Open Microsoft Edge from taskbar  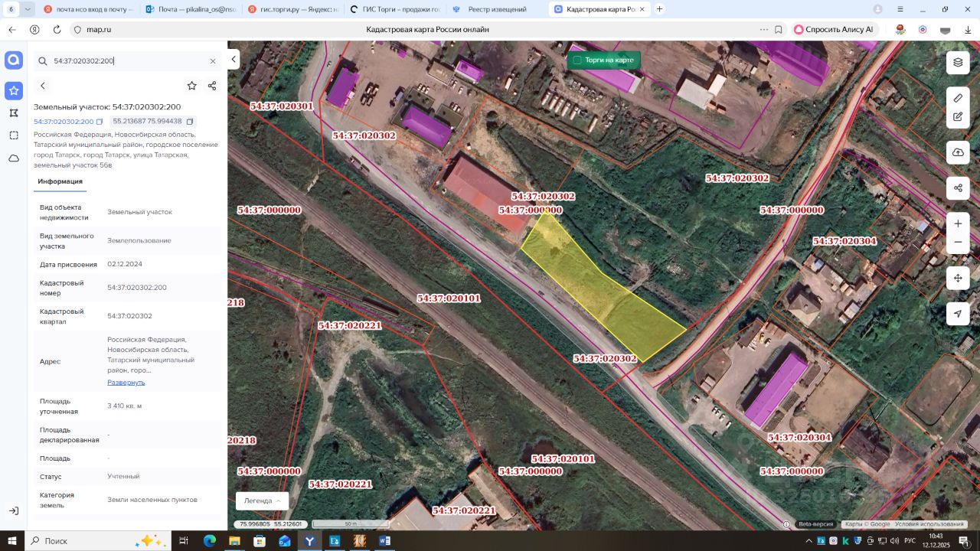[x=210, y=541]
